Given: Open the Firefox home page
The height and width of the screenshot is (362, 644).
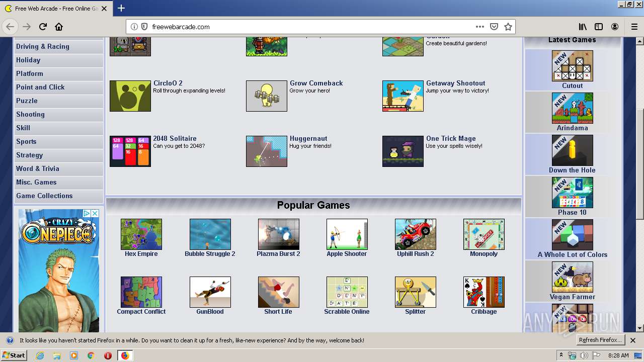Looking at the screenshot, I should click(x=59, y=27).
